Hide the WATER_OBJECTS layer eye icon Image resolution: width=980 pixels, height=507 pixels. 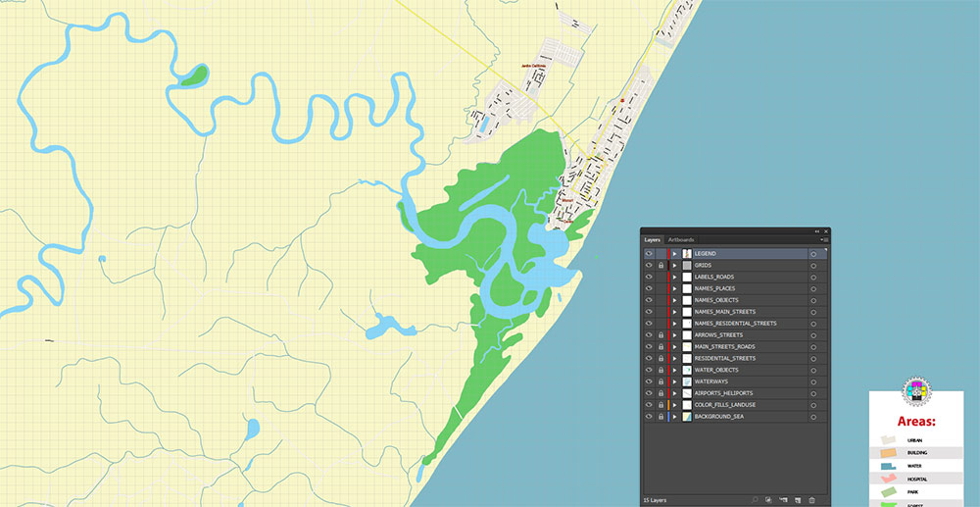(650, 370)
